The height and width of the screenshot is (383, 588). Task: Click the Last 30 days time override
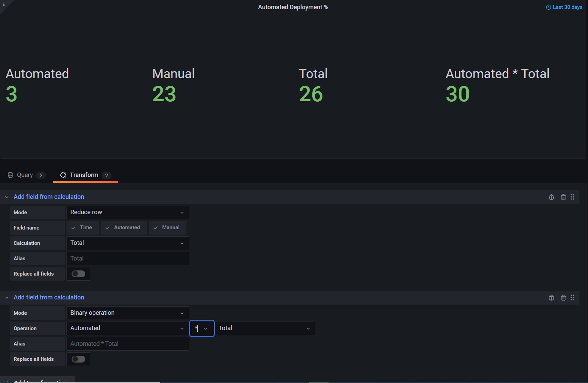click(564, 7)
